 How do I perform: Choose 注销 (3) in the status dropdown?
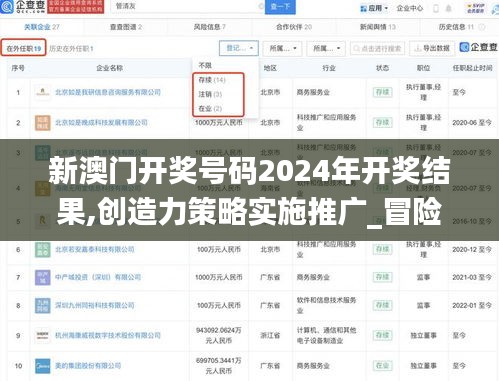coord(210,94)
